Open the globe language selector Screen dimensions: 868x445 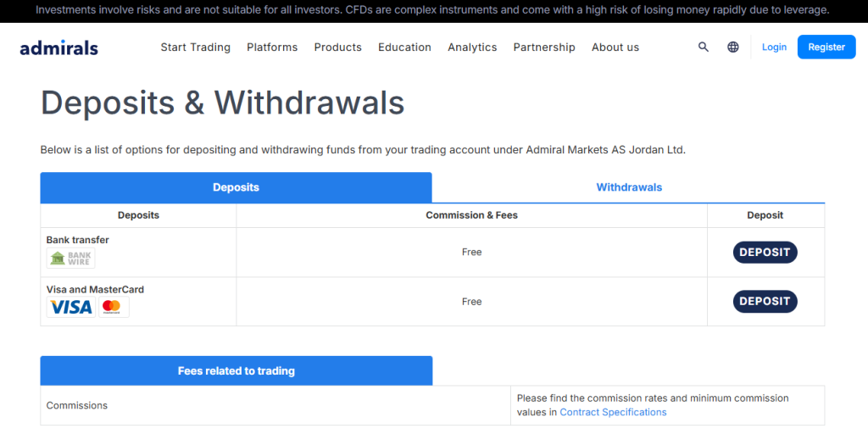coord(733,47)
